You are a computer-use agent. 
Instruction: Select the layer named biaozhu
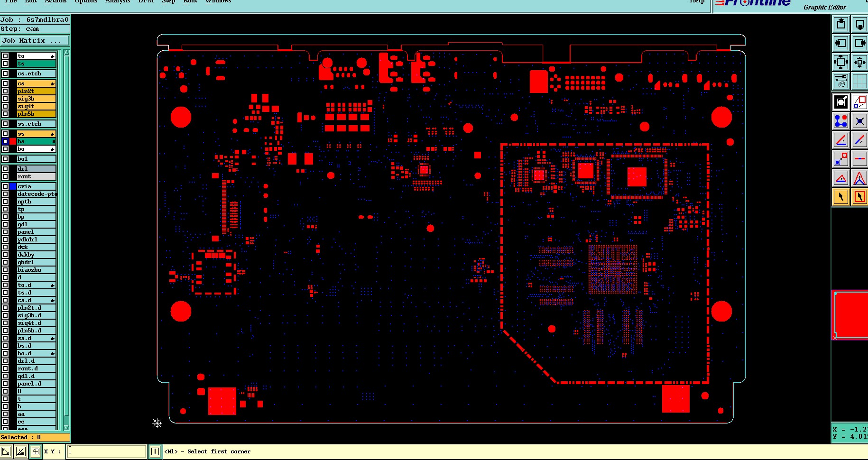37,270
